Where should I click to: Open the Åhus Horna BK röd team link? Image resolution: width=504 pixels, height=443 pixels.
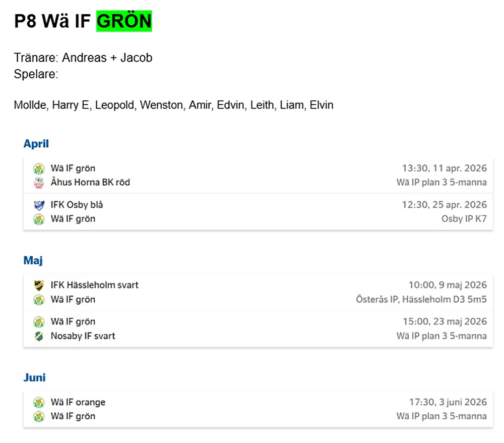click(90, 183)
